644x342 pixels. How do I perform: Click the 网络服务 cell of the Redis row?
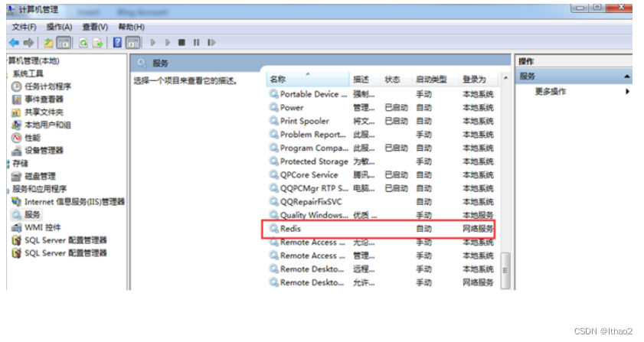tap(478, 229)
